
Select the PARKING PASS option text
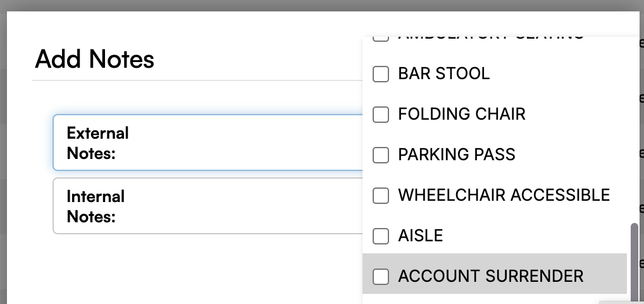pyautogui.click(x=456, y=155)
